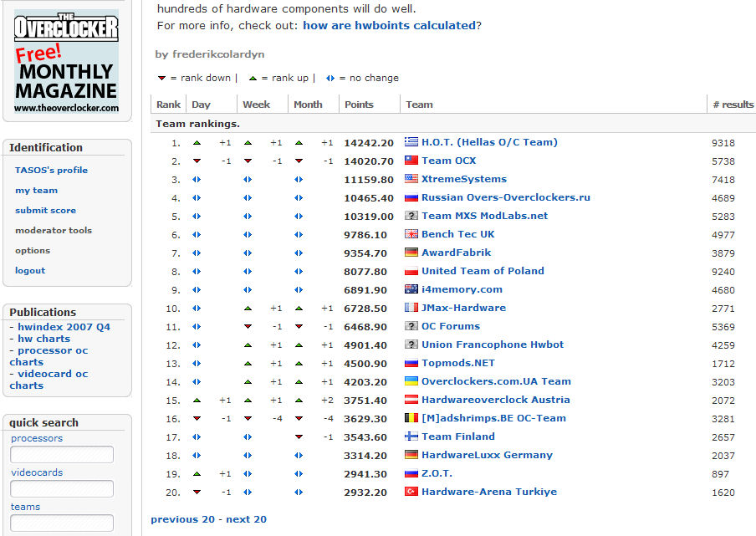This screenshot has width=756, height=536.
Task: Click the Austrian flag beside Hardwareoverclock Austria
Action: (x=411, y=400)
